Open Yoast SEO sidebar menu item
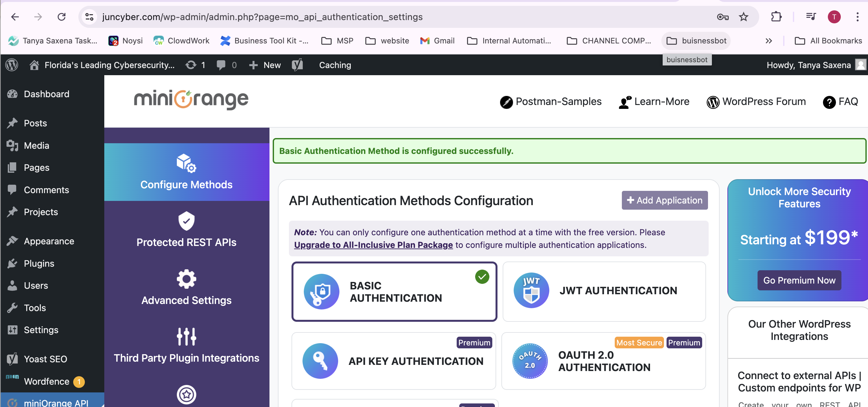This screenshot has height=407, width=868. click(x=45, y=359)
